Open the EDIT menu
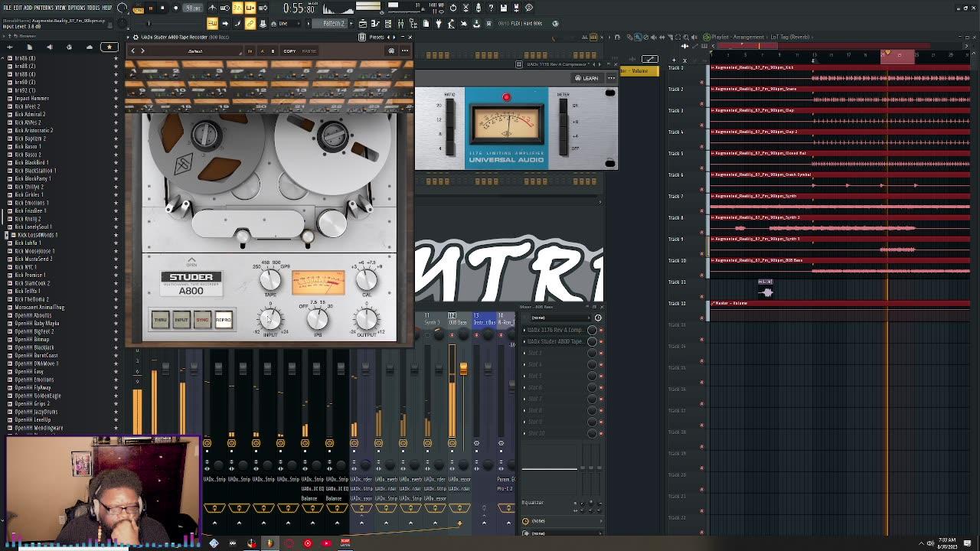980x551 pixels. (x=18, y=8)
